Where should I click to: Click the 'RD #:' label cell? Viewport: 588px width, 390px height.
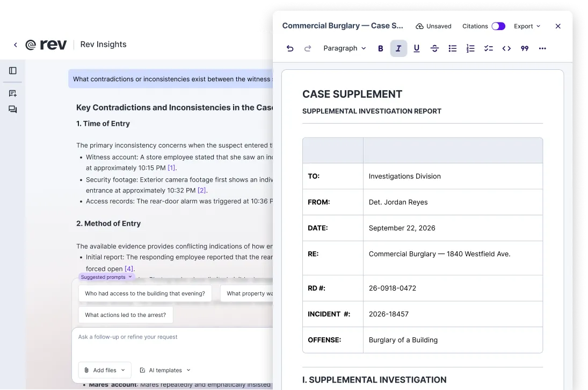click(x=332, y=288)
